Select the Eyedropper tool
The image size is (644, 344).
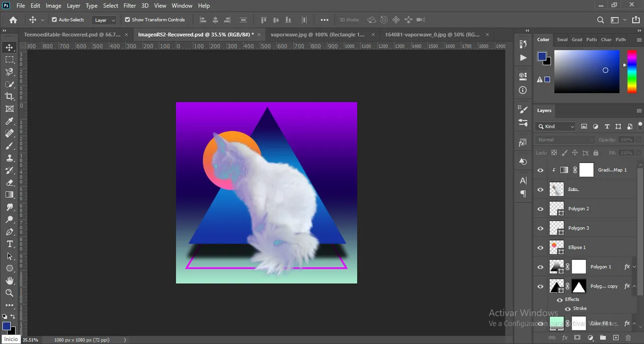[x=10, y=121]
